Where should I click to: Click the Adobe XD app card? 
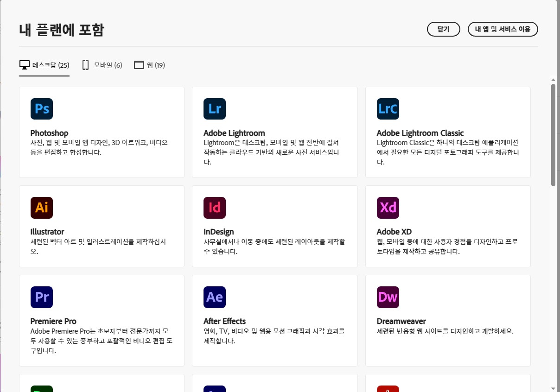coord(448,226)
